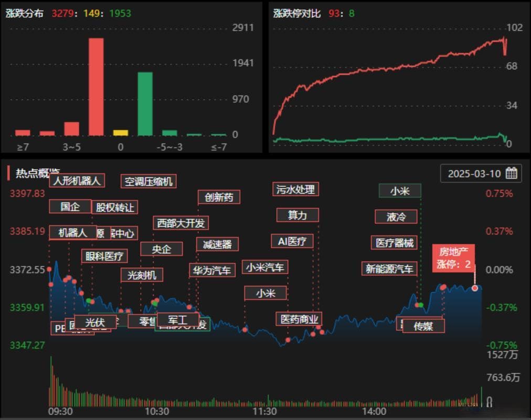Click the 14:00 time axis label
Image resolution: width=531 pixels, height=420 pixels.
(x=374, y=411)
